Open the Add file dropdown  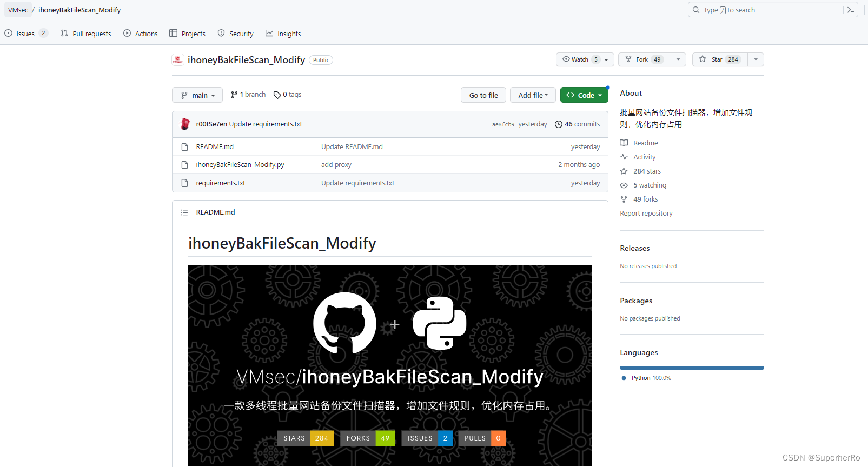coord(533,95)
